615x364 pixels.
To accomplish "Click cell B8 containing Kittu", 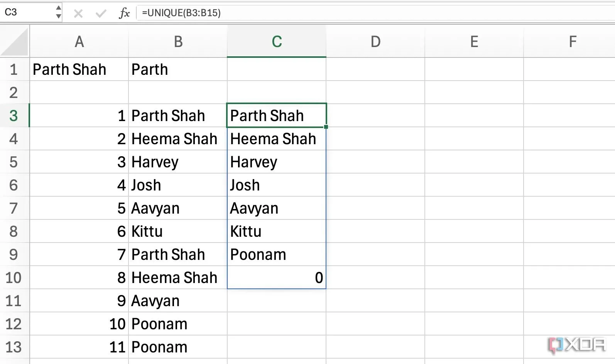I will (178, 231).
